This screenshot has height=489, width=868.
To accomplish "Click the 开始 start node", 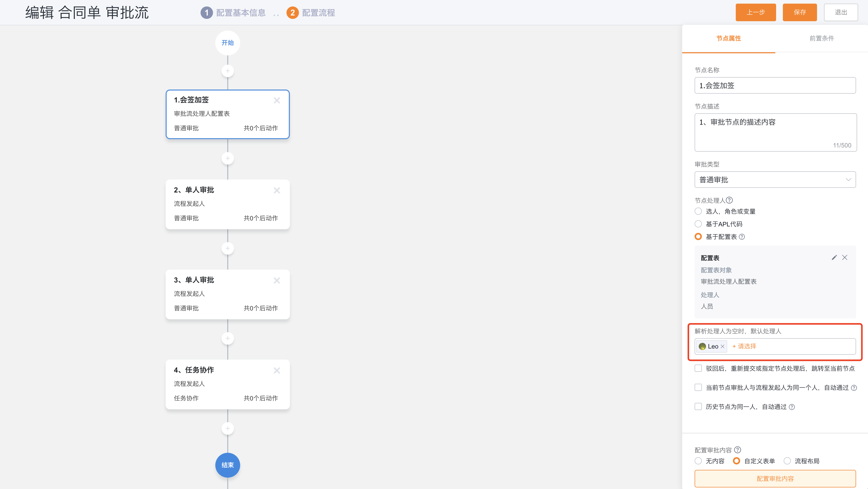I will coord(228,43).
